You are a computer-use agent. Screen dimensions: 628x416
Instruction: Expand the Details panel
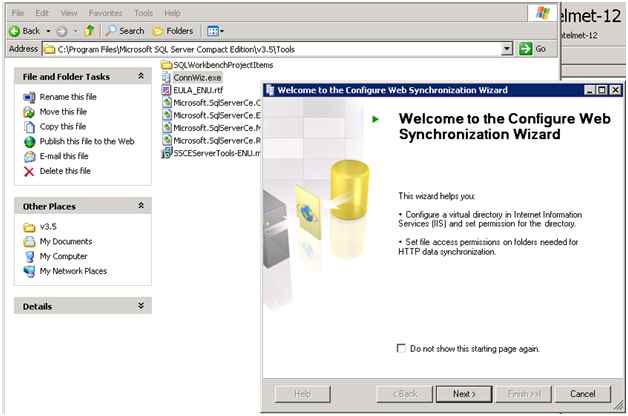(x=141, y=306)
